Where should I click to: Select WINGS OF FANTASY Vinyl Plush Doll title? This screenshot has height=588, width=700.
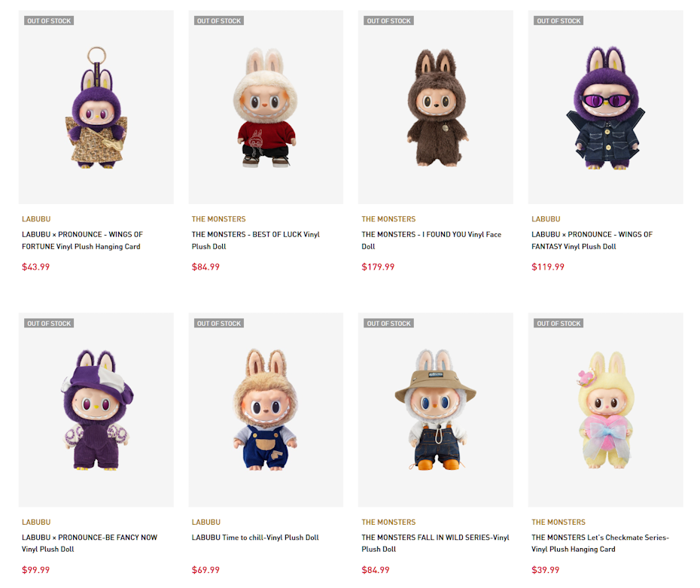point(592,240)
